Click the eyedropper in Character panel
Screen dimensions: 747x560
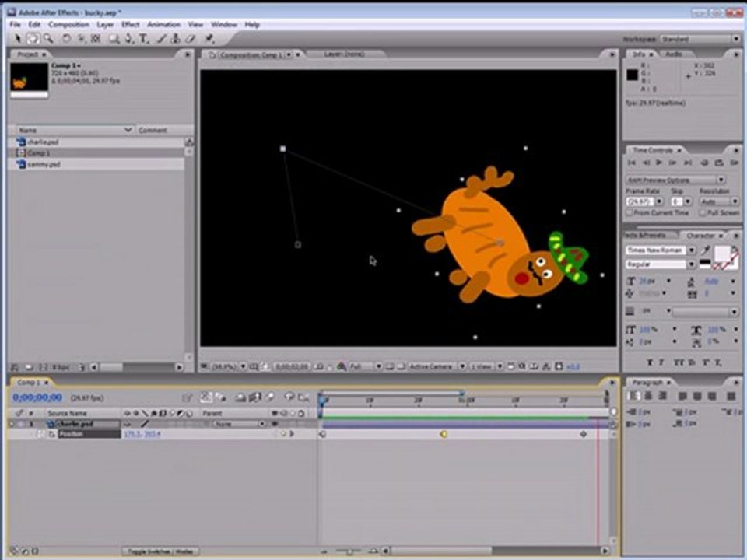(x=707, y=250)
